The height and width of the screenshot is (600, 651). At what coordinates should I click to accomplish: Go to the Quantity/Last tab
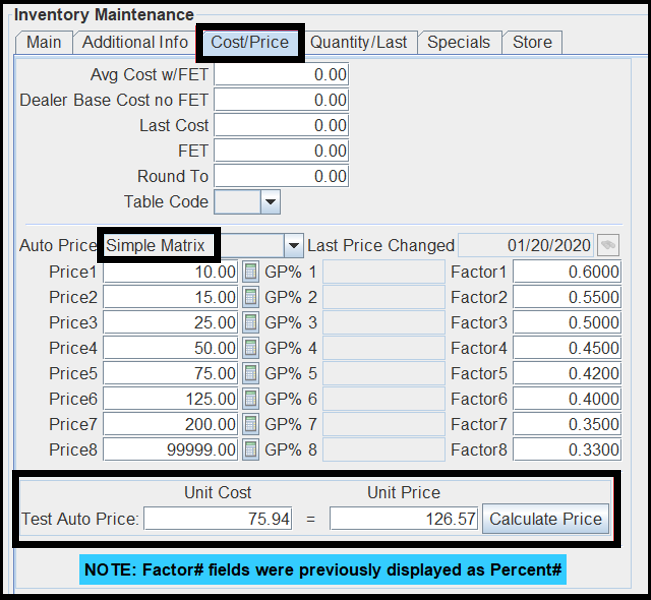click(358, 42)
